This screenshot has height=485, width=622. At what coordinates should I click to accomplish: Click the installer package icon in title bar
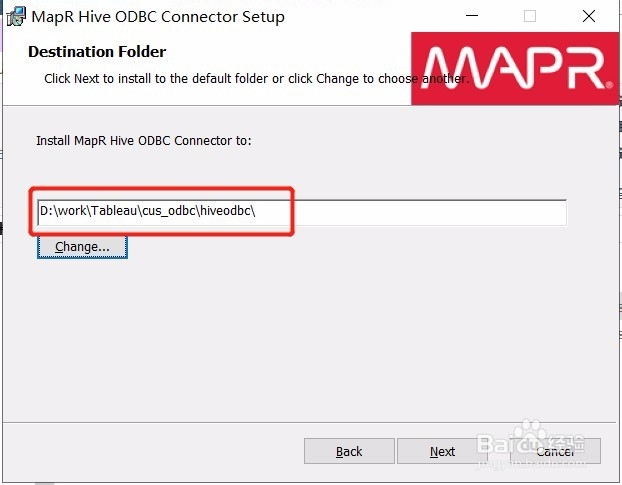tap(16, 16)
